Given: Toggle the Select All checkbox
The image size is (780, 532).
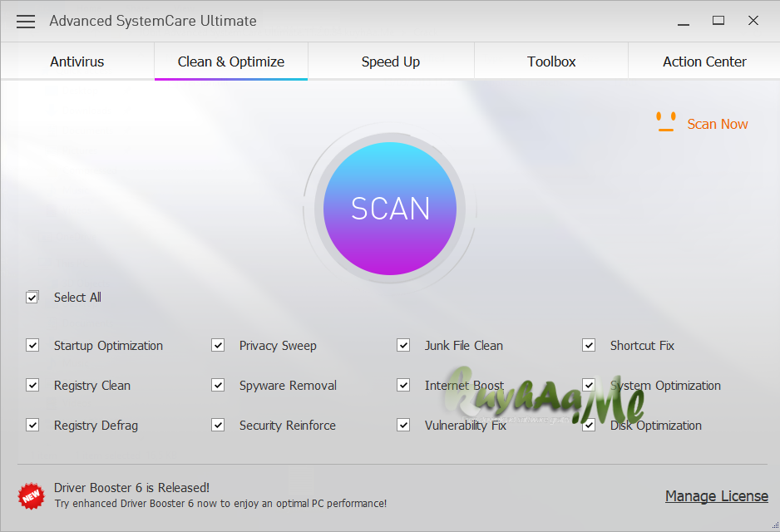Looking at the screenshot, I should pos(32,298).
